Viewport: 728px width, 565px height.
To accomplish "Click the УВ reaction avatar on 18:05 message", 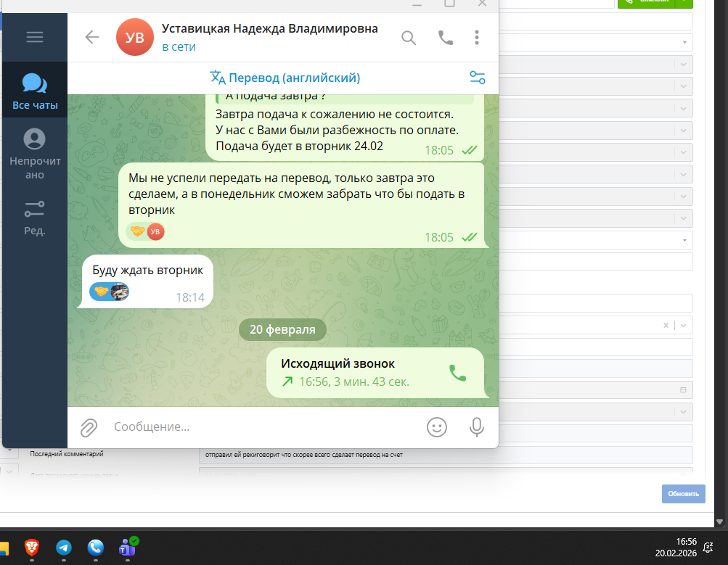I will click(x=155, y=231).
